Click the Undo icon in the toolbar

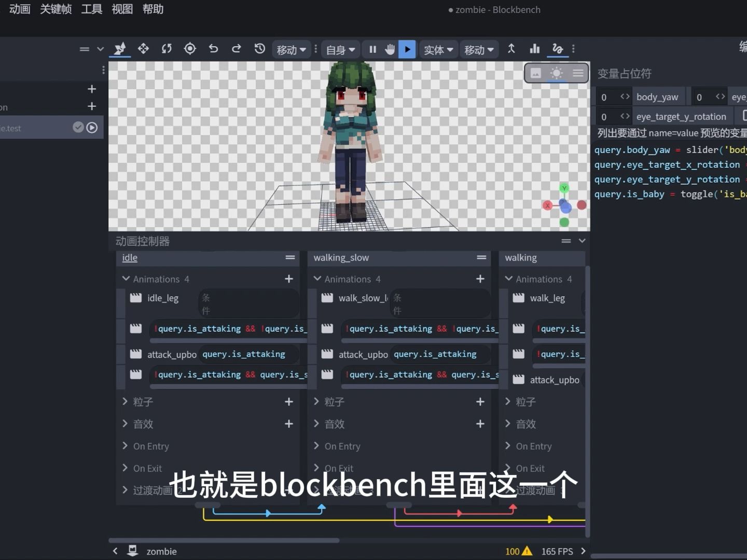(x=213, y=48)
